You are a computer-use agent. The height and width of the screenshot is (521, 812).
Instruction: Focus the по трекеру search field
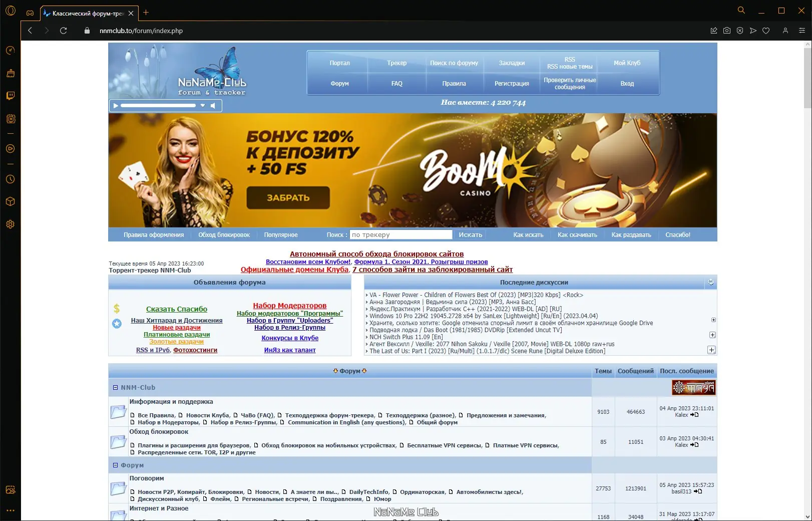click(x=401, y=235)
